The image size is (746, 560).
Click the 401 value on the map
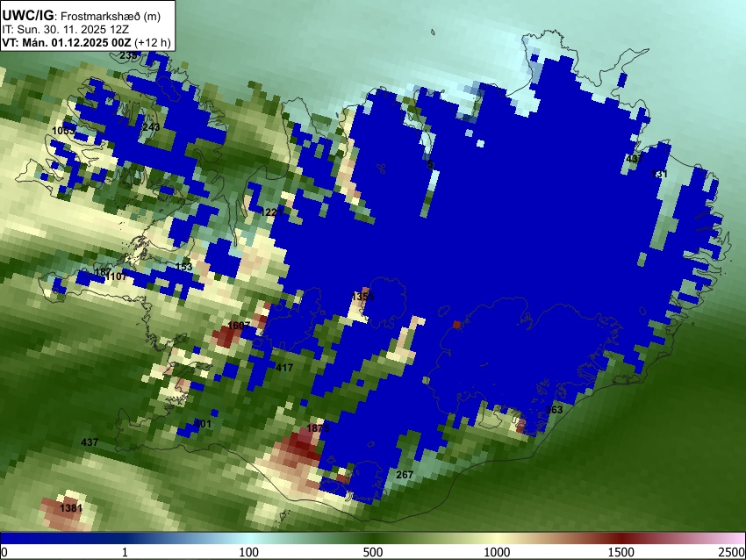(x=203, y=424)
